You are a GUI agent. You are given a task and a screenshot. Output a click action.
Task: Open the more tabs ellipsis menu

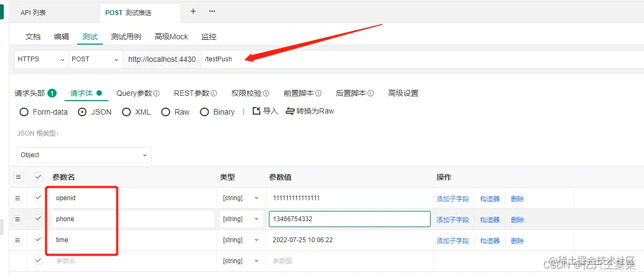[x=212, y=11]
